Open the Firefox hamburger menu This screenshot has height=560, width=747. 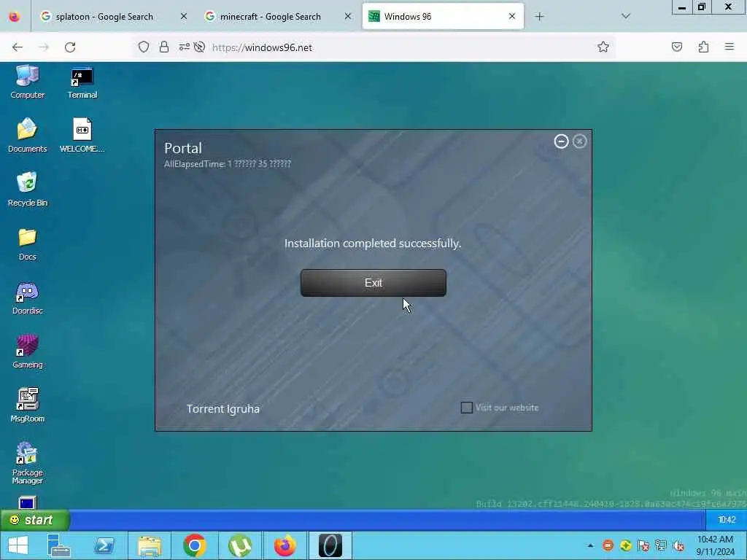pos(729,47)
